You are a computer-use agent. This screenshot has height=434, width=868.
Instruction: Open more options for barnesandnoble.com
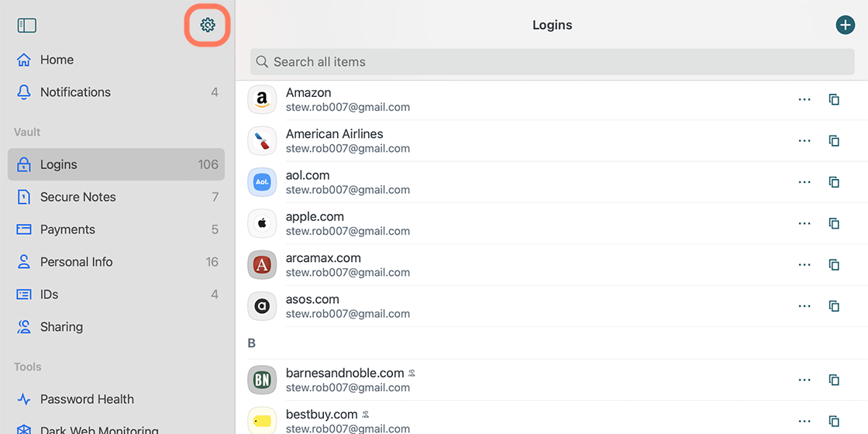tap(804, 380)
